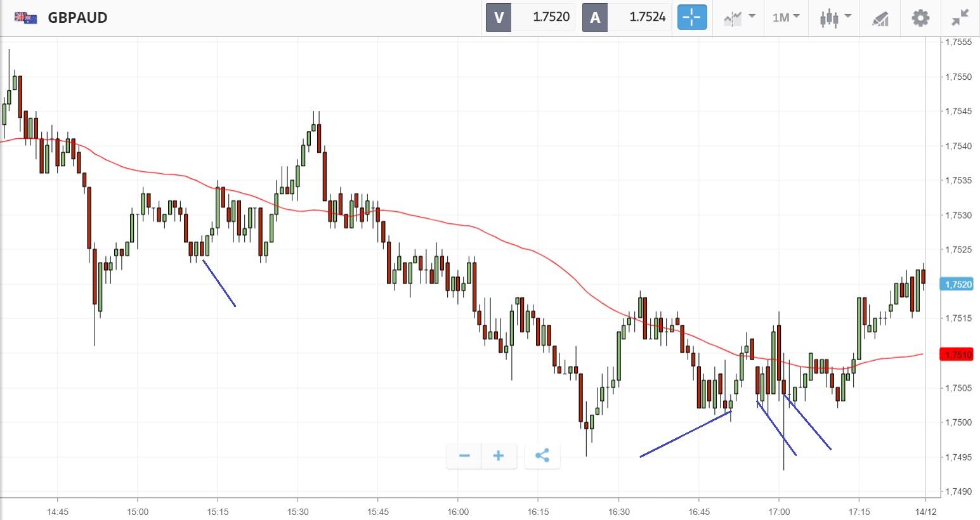
Task: Click the collapse chart arrows icon
Action: pyautogui.click(x=960, y=17)
